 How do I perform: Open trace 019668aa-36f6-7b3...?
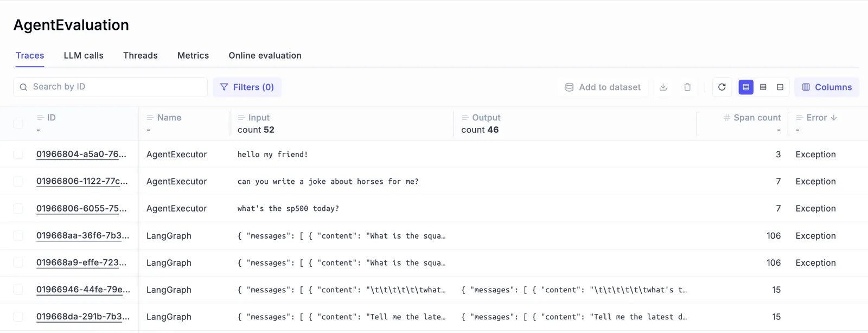(83, 236)
